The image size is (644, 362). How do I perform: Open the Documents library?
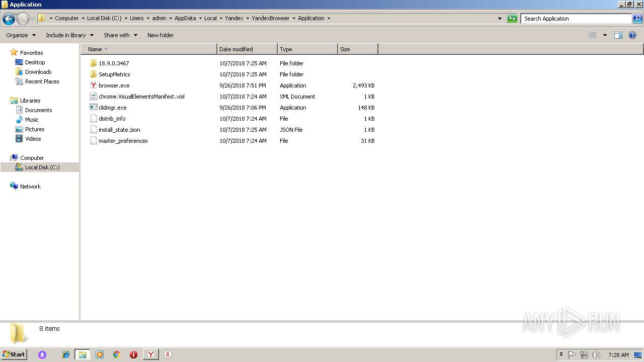[38, 110]
